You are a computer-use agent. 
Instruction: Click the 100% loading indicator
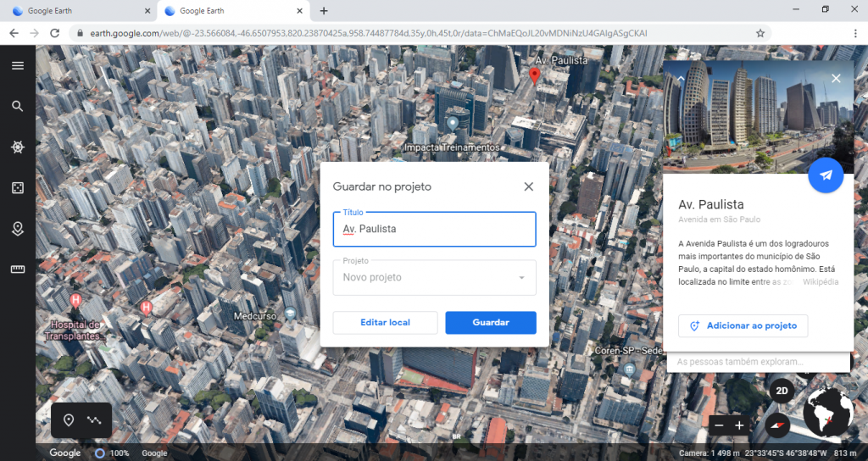coord(113,453)
